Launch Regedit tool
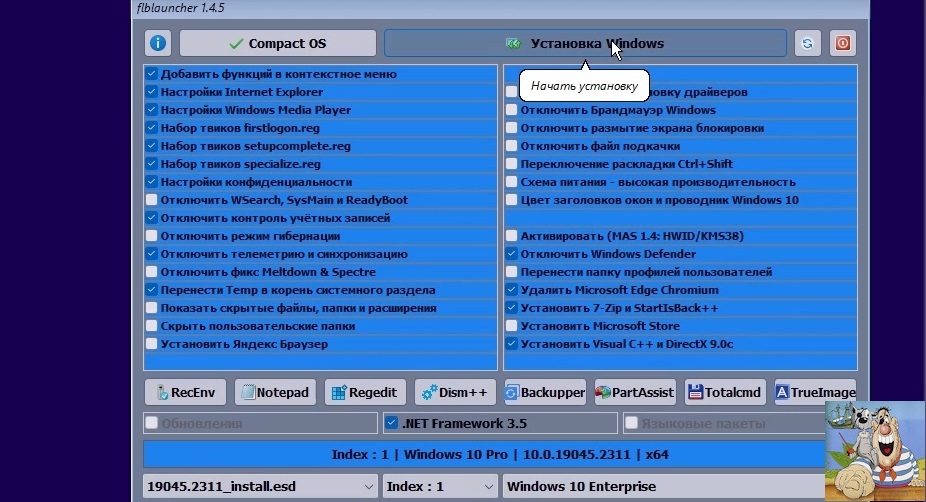This screenshot has width=926, height=502. [365, 392]
